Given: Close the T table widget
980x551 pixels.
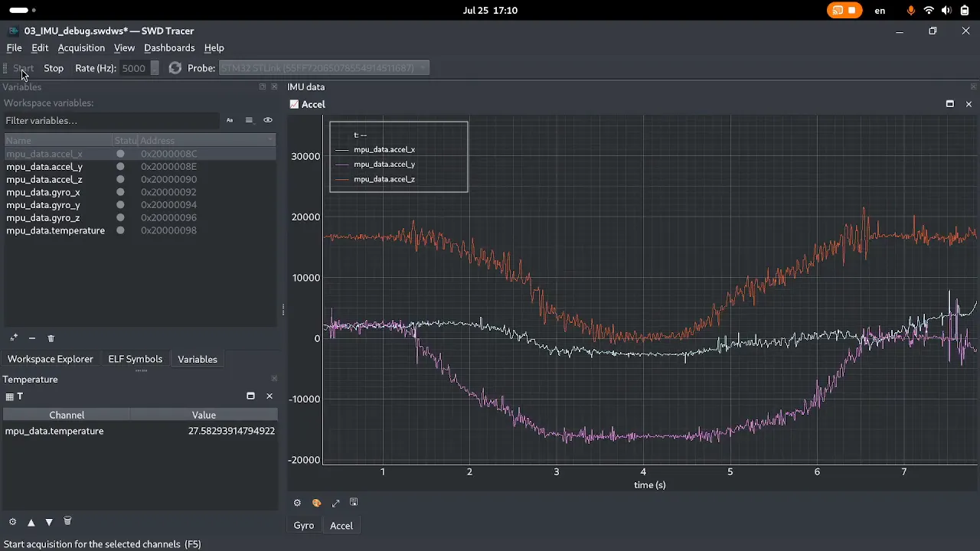Looking at the screenshot, I should coord(269,396).
